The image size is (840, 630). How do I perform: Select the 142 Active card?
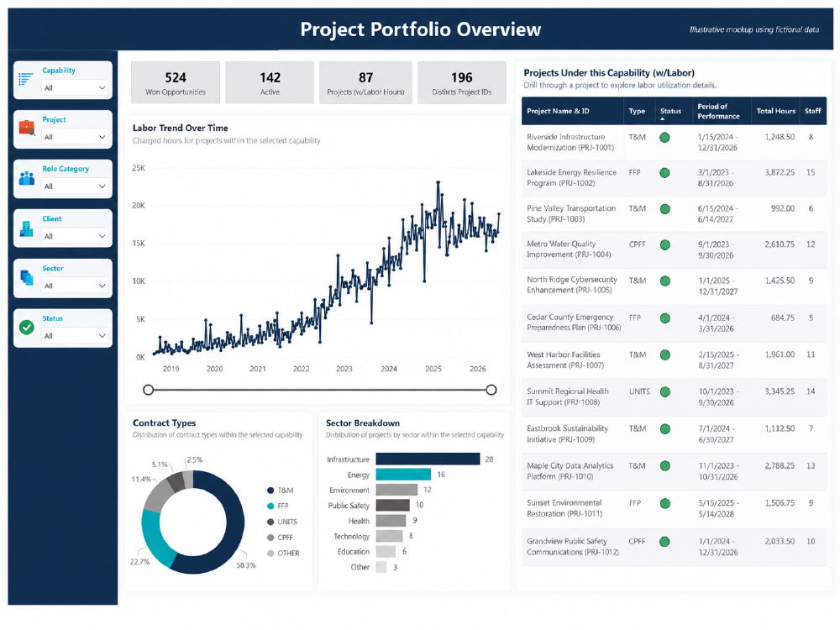270,82
